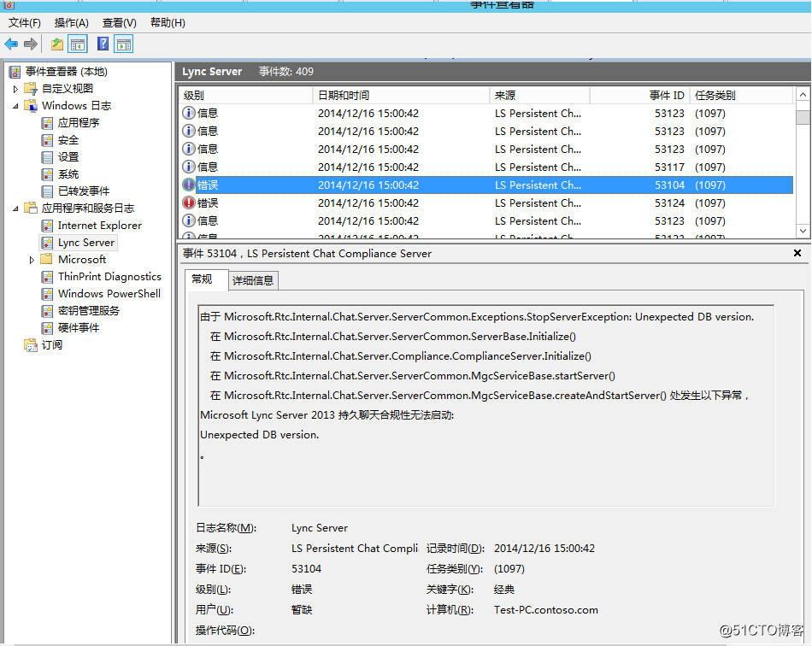Open the 文件(F) menu

pyautogui.click(x=24, y=23)
